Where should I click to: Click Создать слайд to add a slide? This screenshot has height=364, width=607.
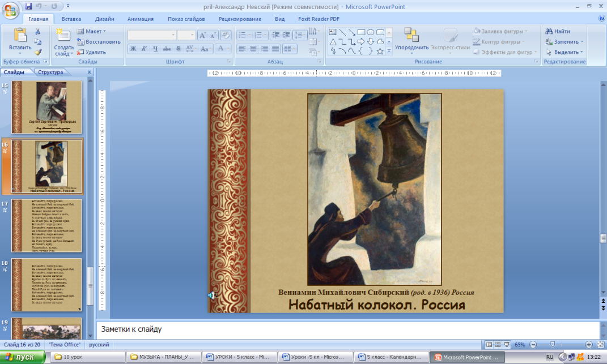[63, 42]
